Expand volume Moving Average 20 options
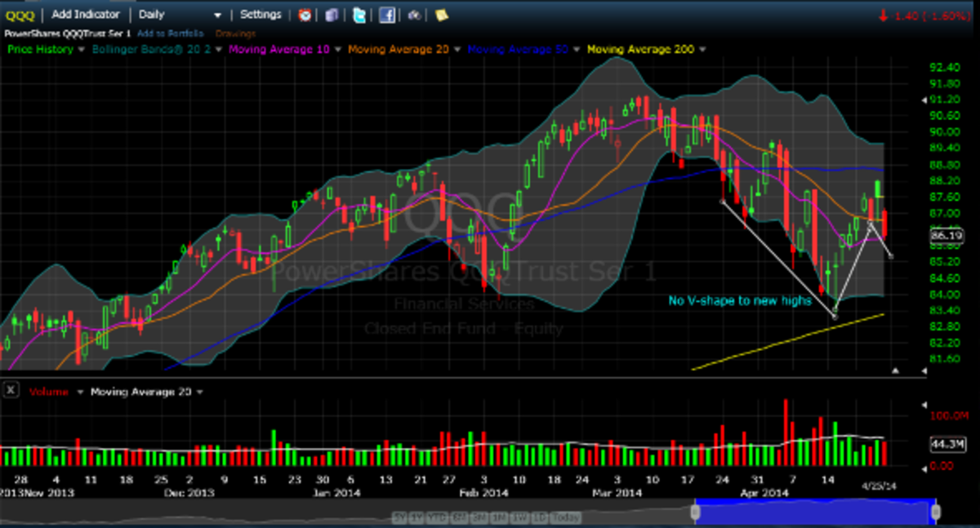Image resolution: width=980 pixels, height=528 pixels. 200,392
